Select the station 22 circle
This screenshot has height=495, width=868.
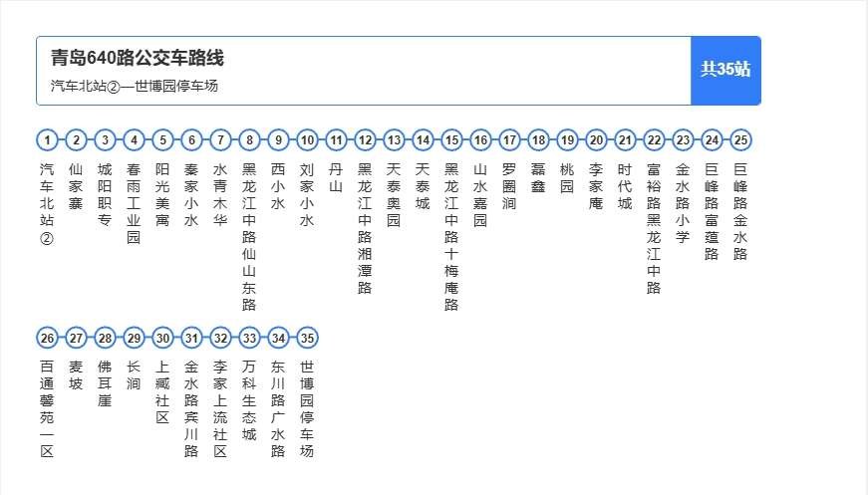click(x=654, y=139)
